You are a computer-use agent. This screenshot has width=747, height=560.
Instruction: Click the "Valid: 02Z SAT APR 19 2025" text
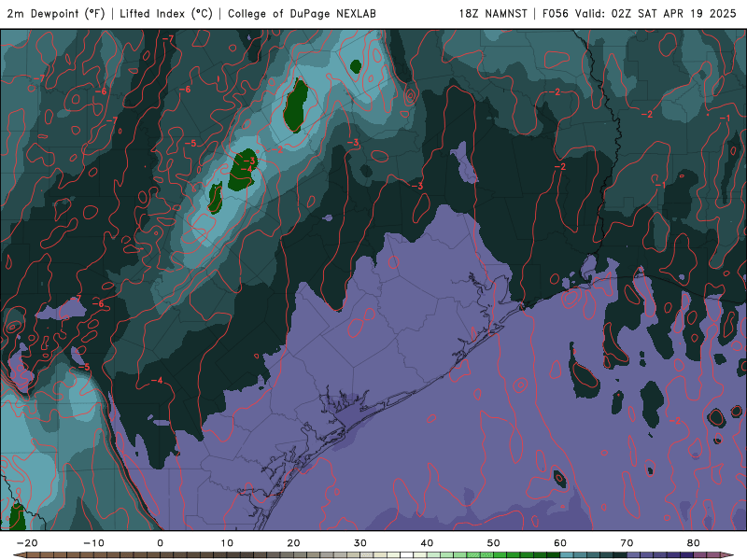click(x=655, y=14)
